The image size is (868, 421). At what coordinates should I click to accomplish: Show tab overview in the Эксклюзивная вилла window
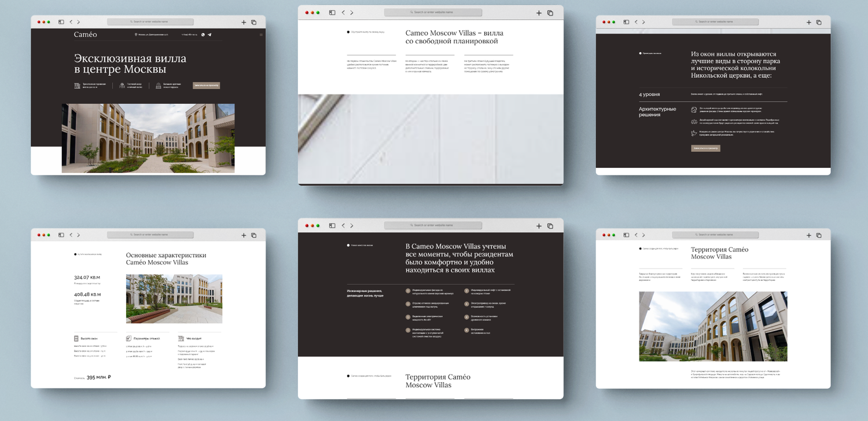[x=253, y=23]
